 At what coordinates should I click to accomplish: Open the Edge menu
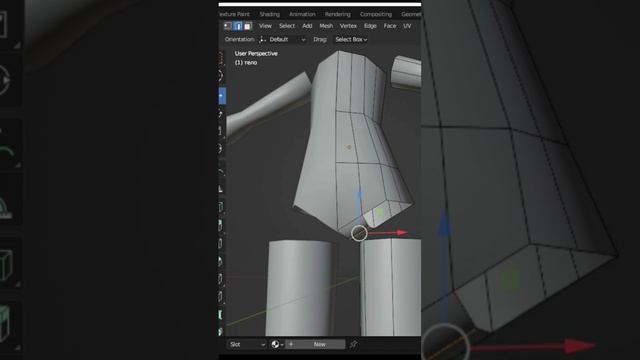(370, 26)
